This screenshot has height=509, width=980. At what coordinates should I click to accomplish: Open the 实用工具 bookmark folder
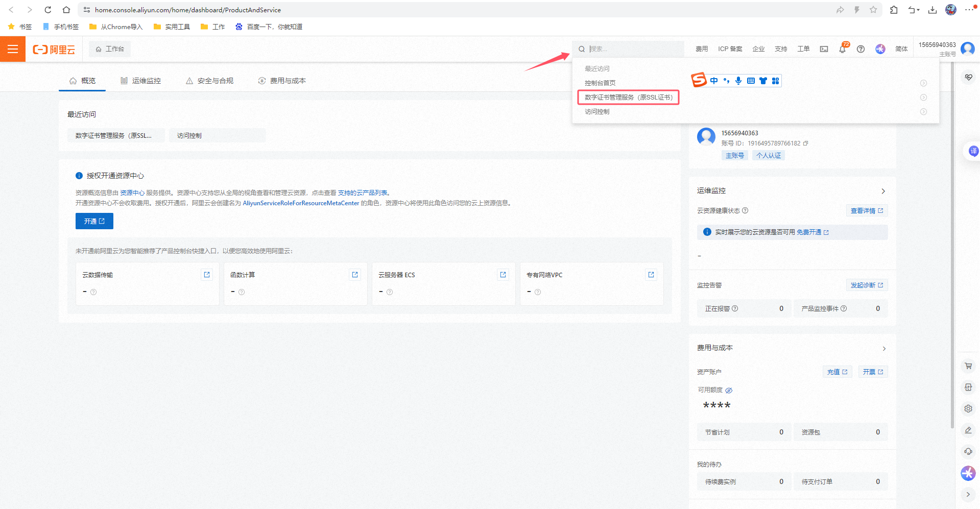click(x=172, y=27)
